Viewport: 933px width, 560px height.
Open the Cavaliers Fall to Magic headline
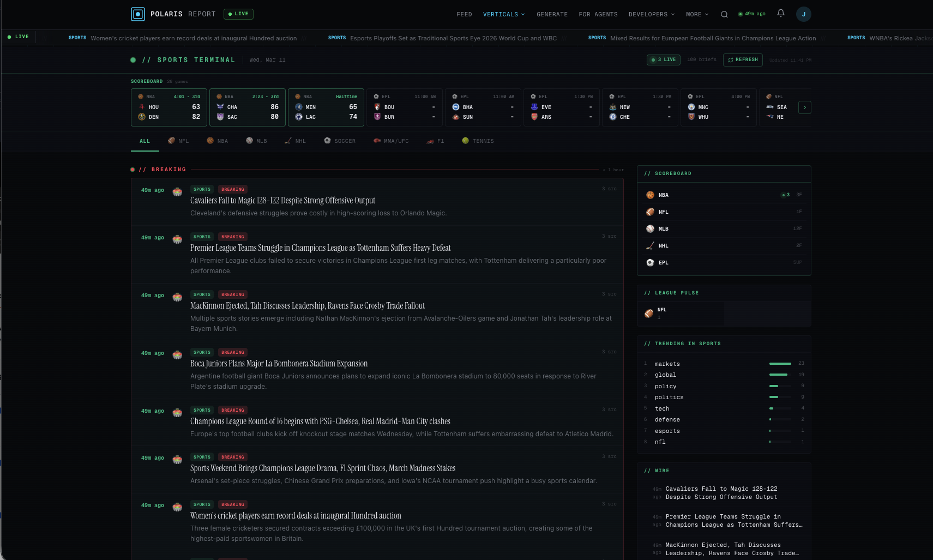[282, 200]
